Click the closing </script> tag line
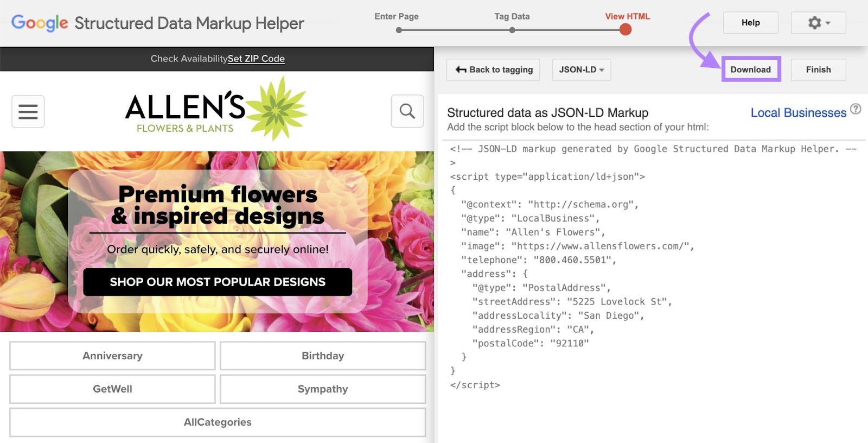868x443 pixels. click(475, 385)
